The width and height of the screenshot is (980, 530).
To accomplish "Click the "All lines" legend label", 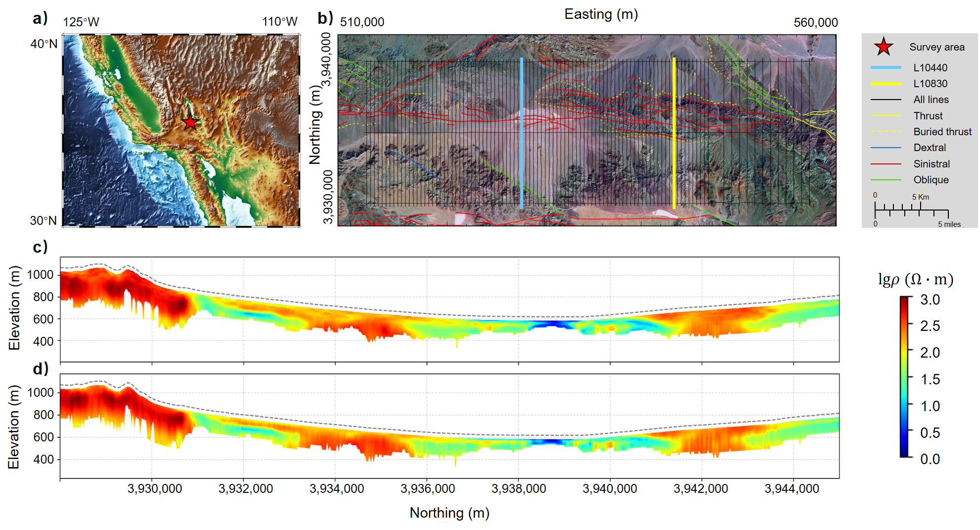I will point(931,100).
